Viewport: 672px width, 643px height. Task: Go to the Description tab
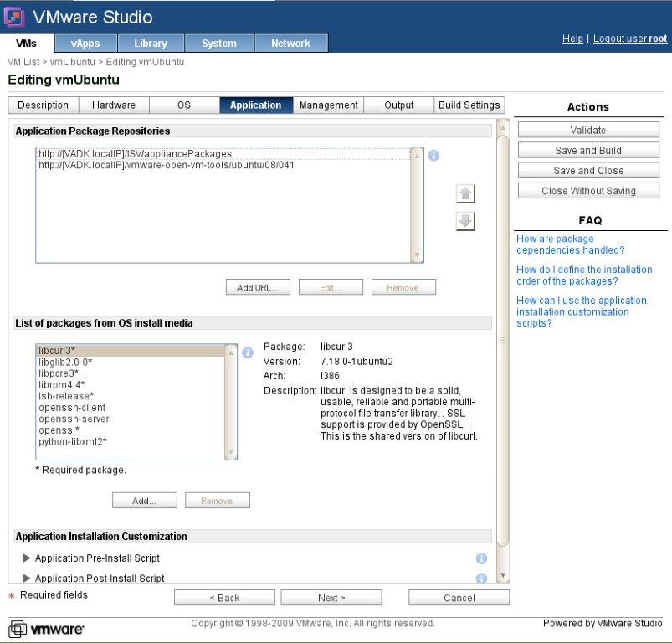click(44, 105)
